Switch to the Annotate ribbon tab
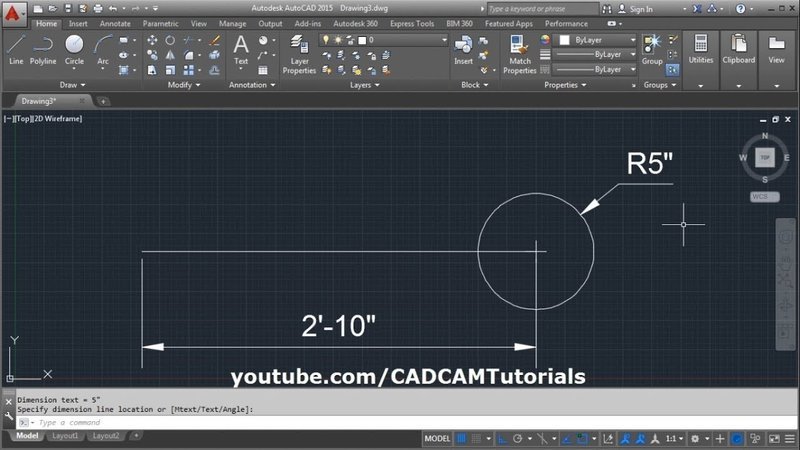The image size is (800, 450). [115, 23]
